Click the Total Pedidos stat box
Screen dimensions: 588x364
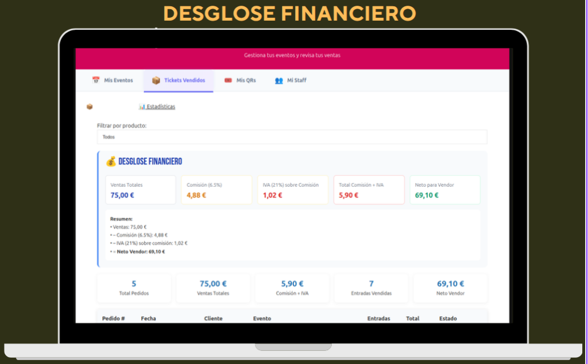(134, 288)
